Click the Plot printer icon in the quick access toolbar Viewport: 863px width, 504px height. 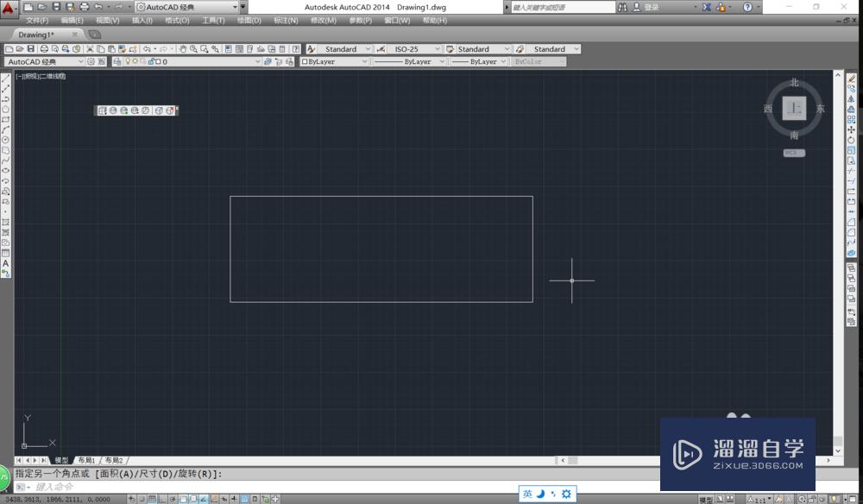pos(85,7)
